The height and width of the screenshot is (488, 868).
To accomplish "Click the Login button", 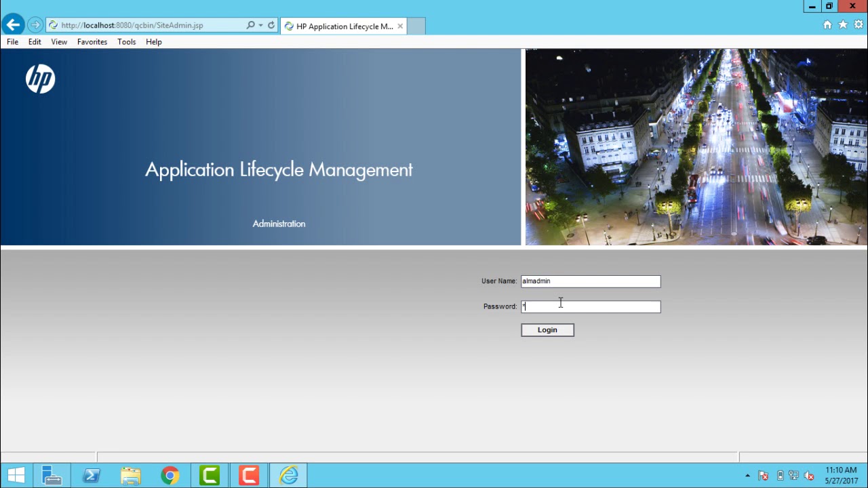I will 547,330.
